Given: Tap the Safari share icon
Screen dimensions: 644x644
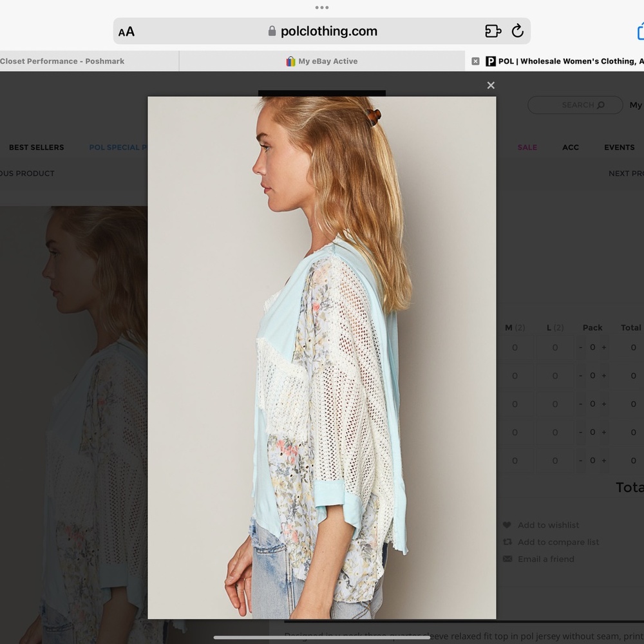Looking at the screenshot, I should [640, 31].
